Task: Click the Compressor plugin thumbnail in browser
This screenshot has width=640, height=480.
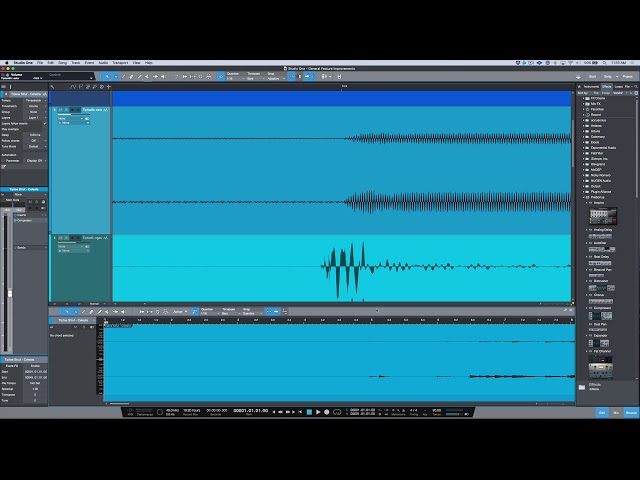Action: coord(601,316)
